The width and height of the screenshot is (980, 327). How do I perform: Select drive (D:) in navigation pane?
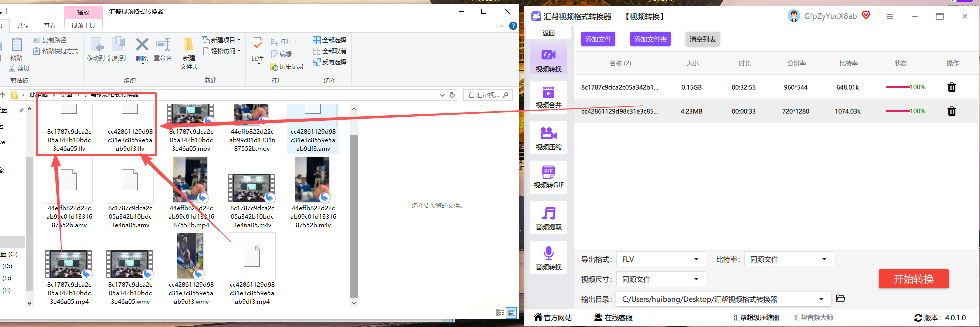7,266
